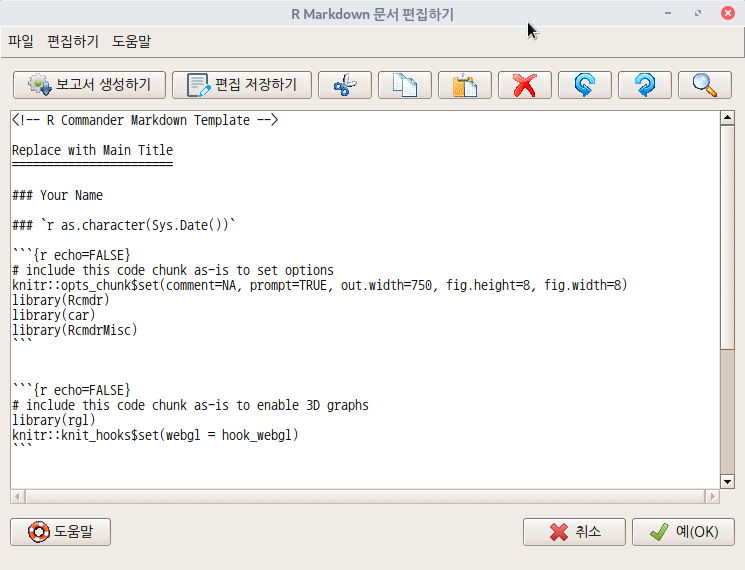Click the 'Replace with Main Title' line

(x=92, y=150)
